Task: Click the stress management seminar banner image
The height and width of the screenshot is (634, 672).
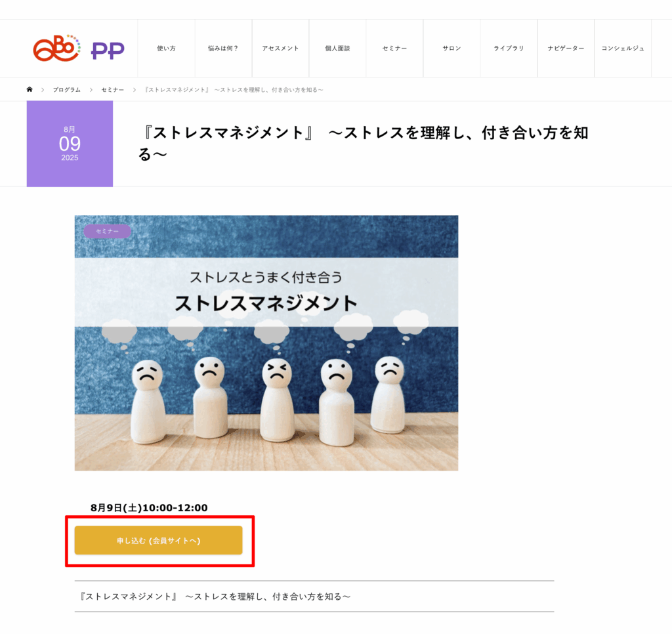Action: click(266, 343)
